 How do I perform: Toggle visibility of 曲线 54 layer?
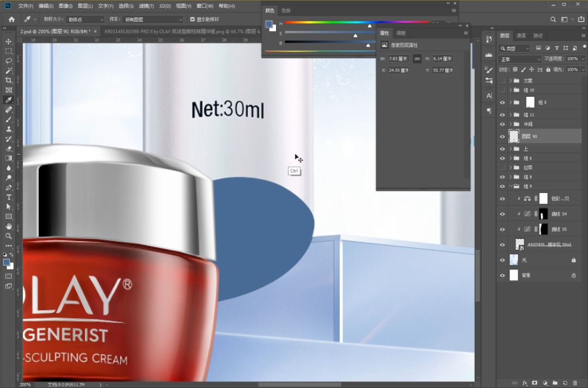(503, 214)
